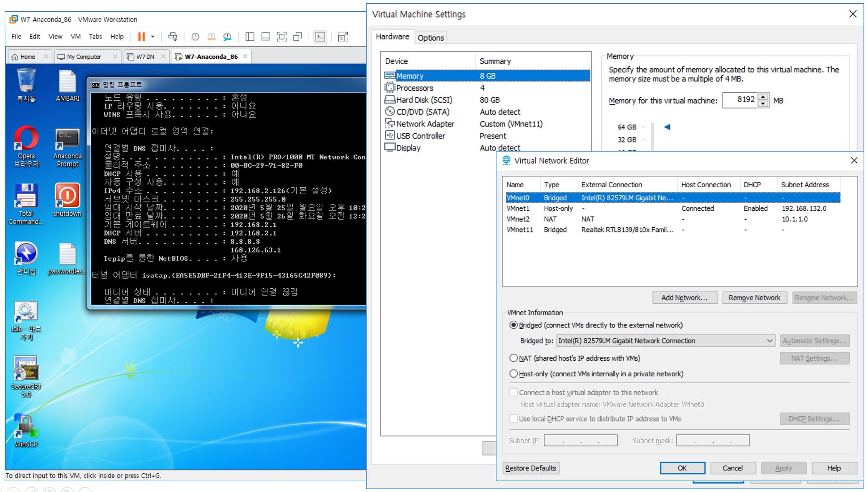The height and width of the screenshot is (492, 868).
Task: Take a snapshot using the clock-plus icon
Action: pyautogui.click(x=195, y=37)
